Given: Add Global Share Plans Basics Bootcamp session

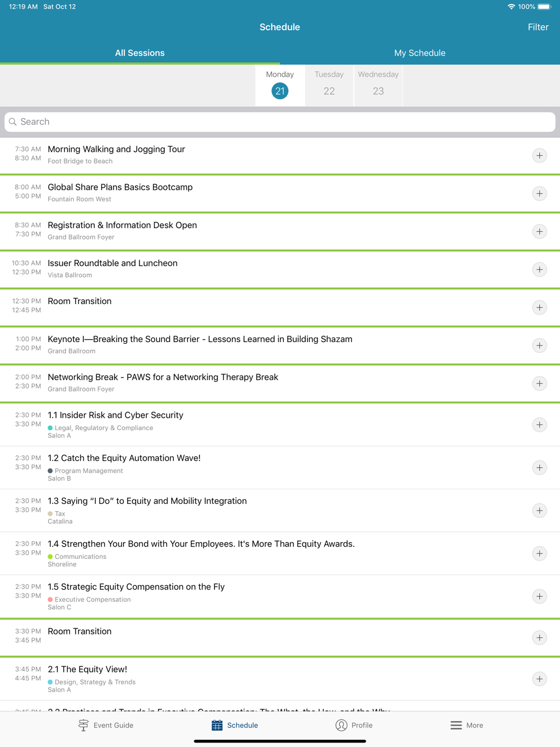Looking at the screenshot, I should pyautogui.click(x=539, y=194).
